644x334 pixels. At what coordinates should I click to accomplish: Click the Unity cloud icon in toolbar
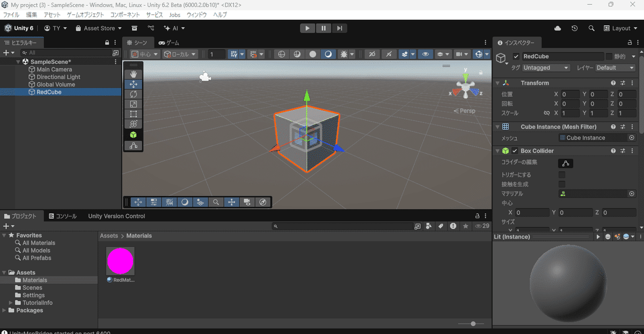[557, 28]
